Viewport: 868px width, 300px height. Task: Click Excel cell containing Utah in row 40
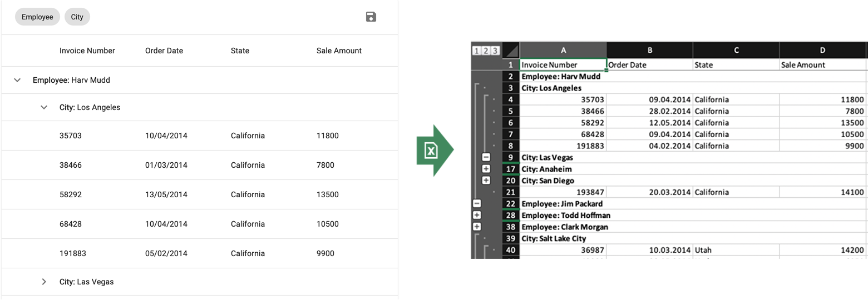736,250
